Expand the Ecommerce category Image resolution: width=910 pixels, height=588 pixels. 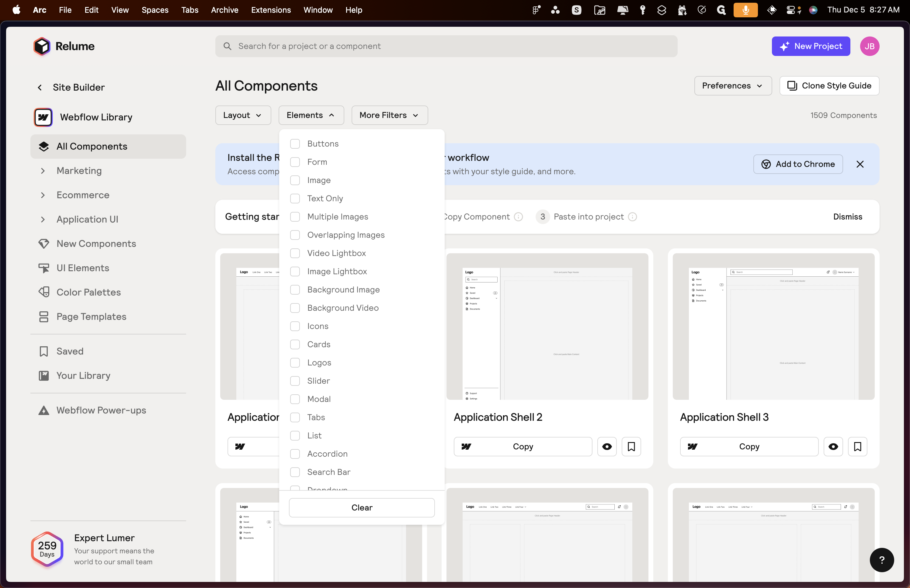(x=43, y=195)
